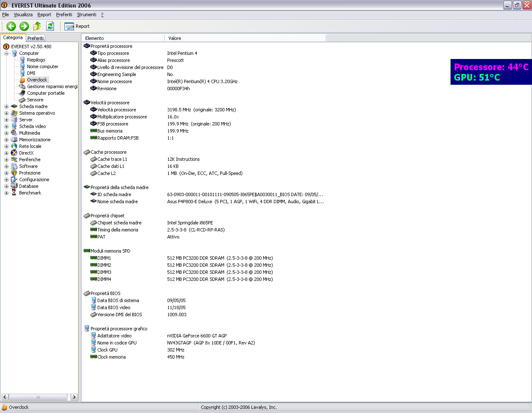The height and width of the screenshot is (413, 532).
Task: Click the Valore column header
Action: (245, 38)
